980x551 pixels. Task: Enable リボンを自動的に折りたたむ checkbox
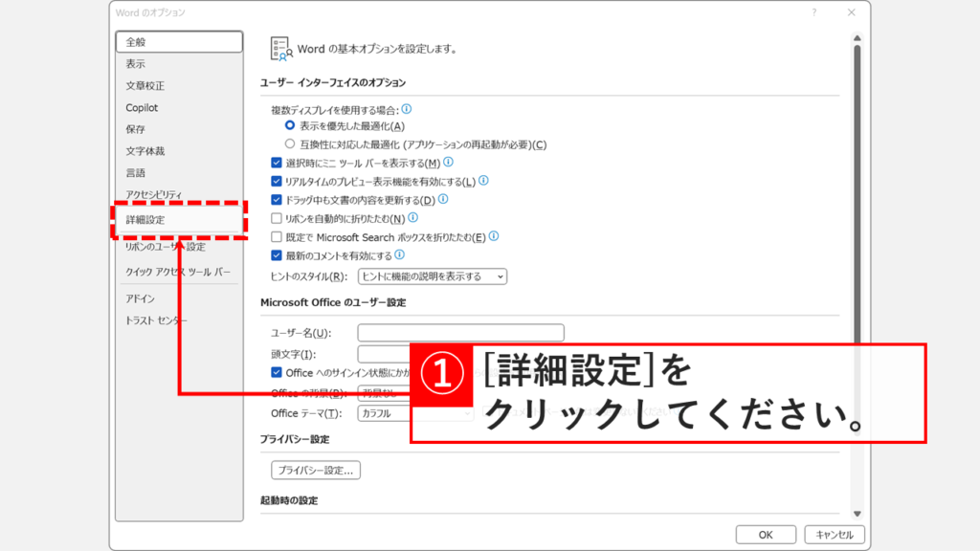coord(278,216)
